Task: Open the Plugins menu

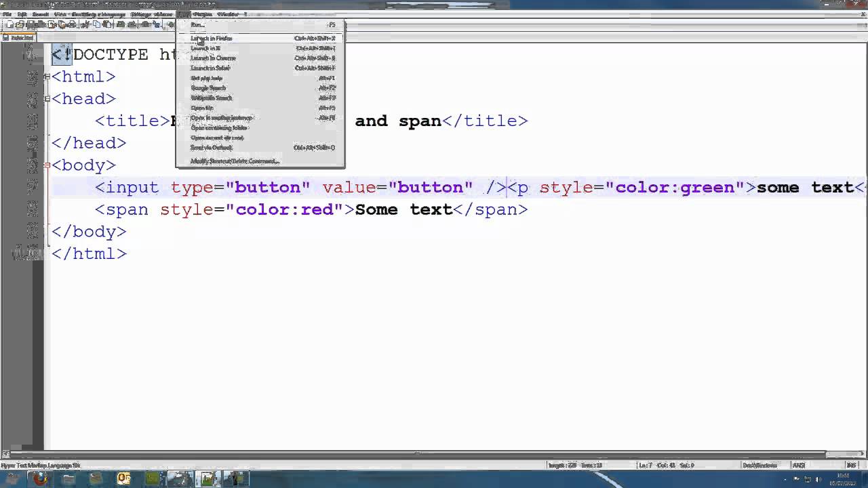Action: coord(202,14)
